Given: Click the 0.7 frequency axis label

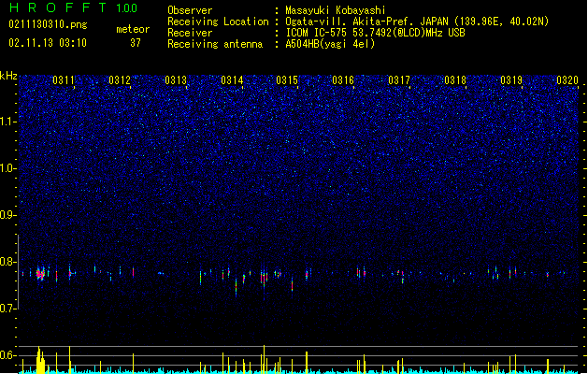Looking at the screenshot, I should [x=7, y=309].
